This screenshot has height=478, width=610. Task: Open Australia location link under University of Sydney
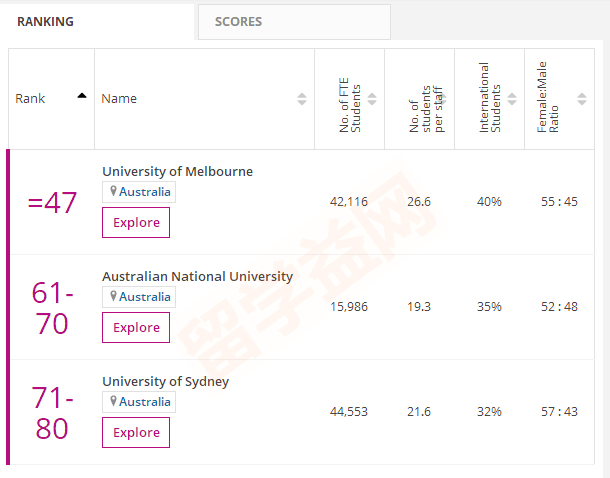(x=145, y=402)
